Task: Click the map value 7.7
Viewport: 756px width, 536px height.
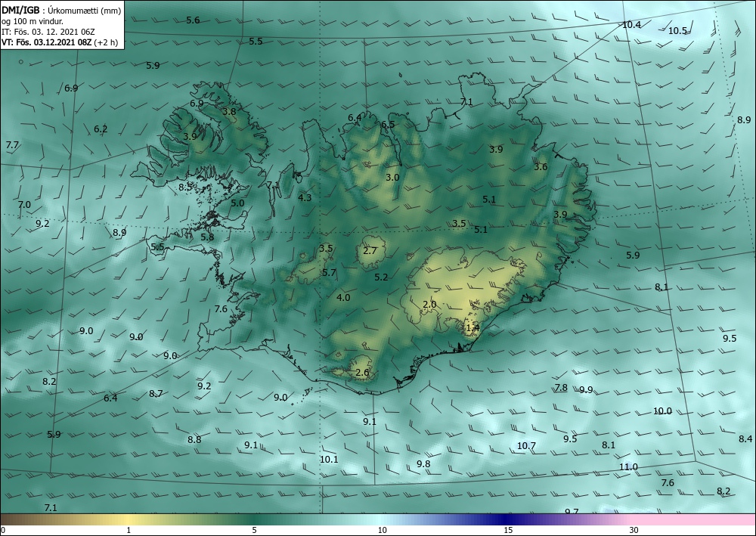Action: [12, 145]
